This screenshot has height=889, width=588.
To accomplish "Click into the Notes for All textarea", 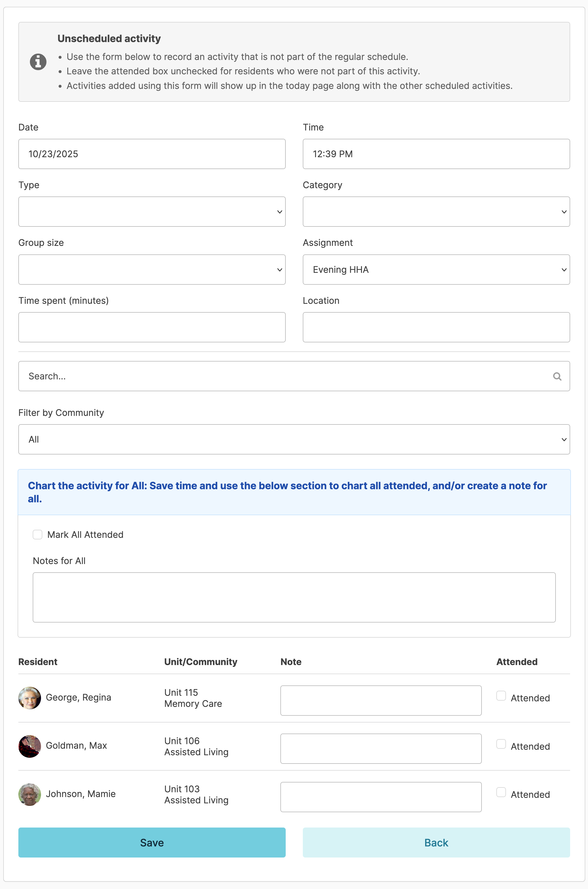I will [294, 597].
